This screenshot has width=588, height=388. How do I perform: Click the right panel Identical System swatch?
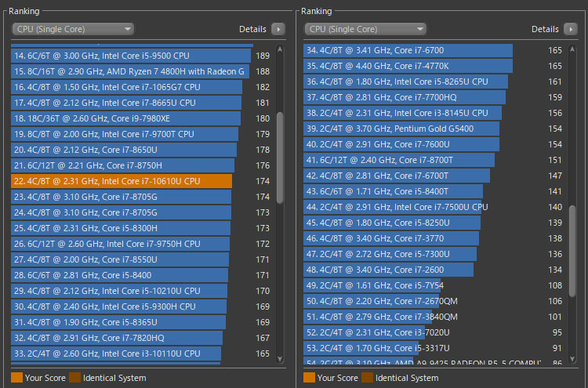coord(368,378)
